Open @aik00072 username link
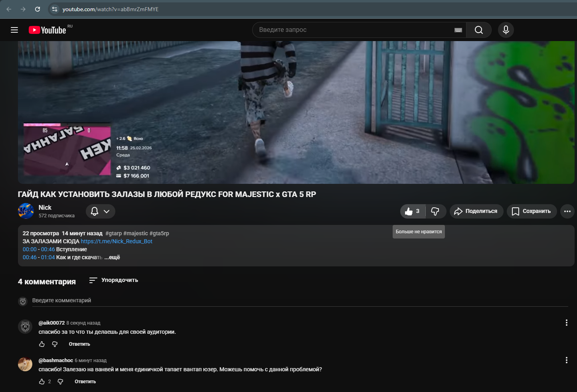The width and height of the screenshot is (577, 392). coord(51,323)
